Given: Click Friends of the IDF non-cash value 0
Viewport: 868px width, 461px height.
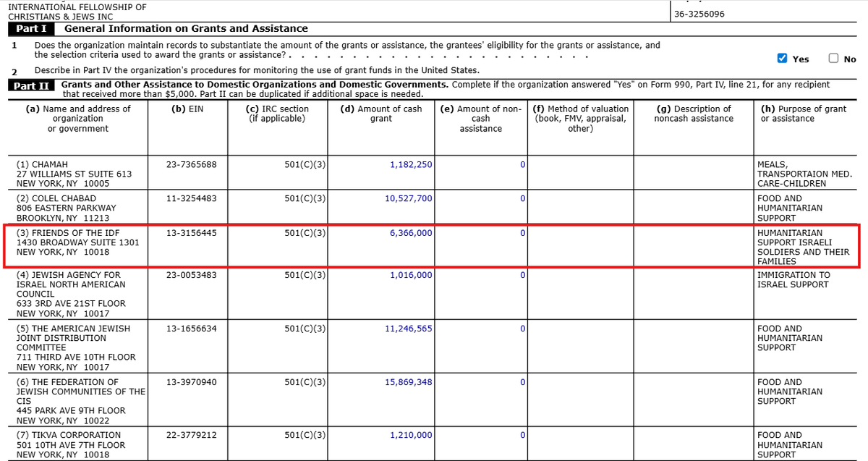Looking at the screenshot, I should click(522, 232).
